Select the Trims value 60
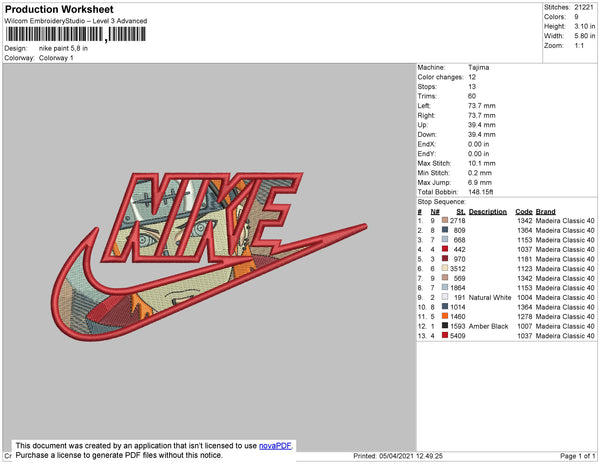The width and height of the screenshot is (600, 464). pyautogui.click(x=472, y=96)
